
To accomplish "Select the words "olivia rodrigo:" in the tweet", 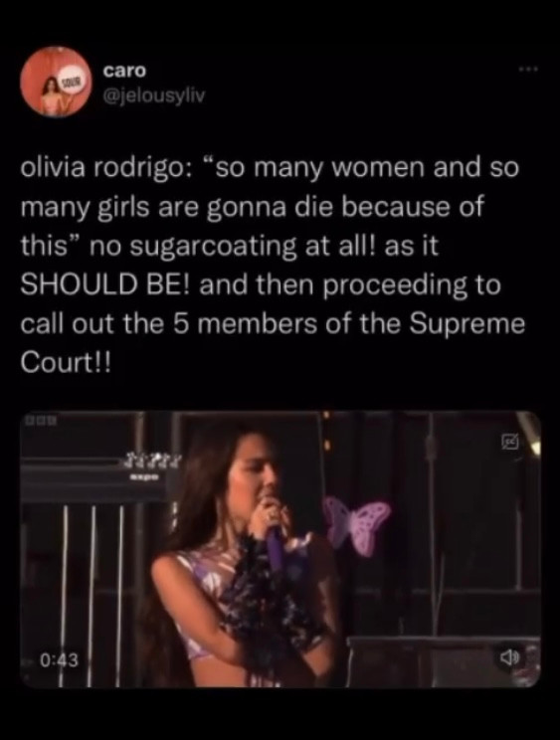I will [105, 168].
